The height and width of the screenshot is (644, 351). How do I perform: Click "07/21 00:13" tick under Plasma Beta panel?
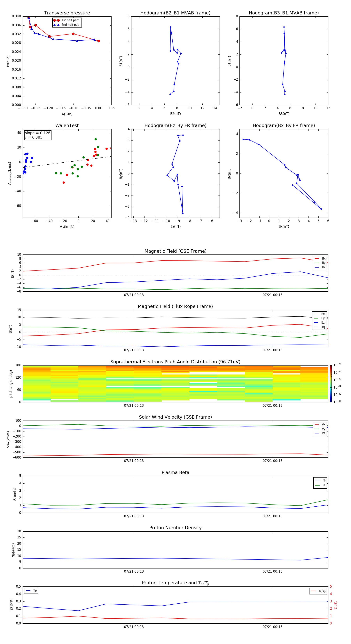(x=134, y=516)
